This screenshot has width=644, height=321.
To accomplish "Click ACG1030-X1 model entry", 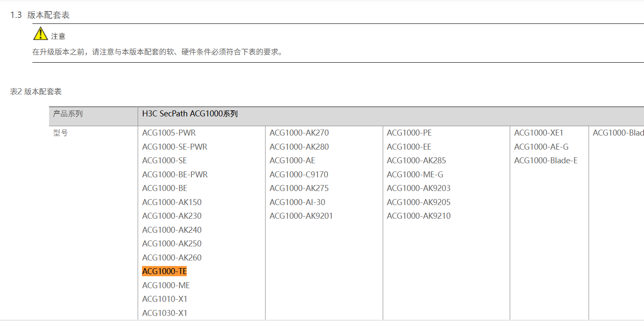I will click(165, 313).
